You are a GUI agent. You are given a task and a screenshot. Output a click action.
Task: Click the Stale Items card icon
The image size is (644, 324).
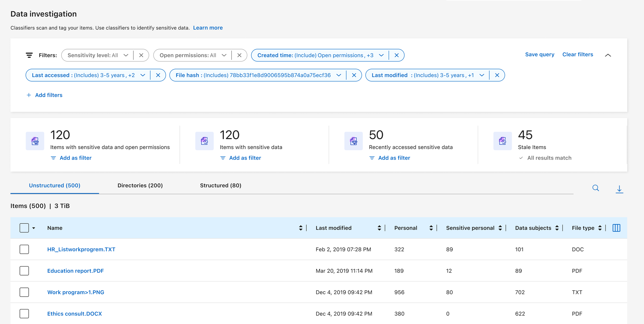[x=502, y=141]
